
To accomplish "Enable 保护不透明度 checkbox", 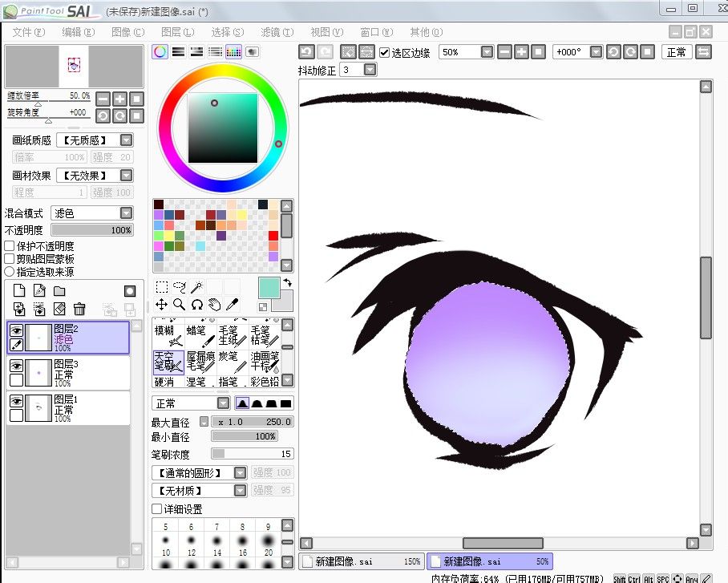I will click(x=10, y=245).
